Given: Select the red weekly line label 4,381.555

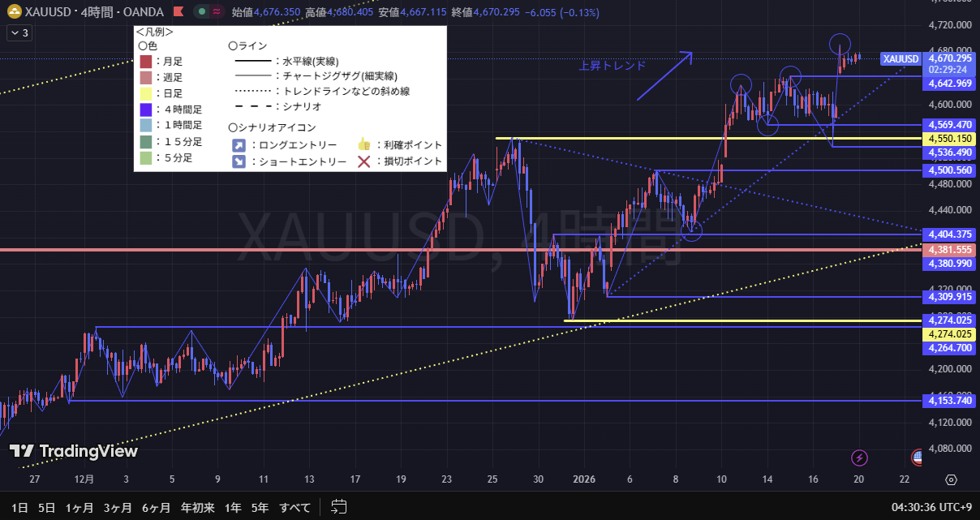Looking at the screenshot, I should point(950,251).
